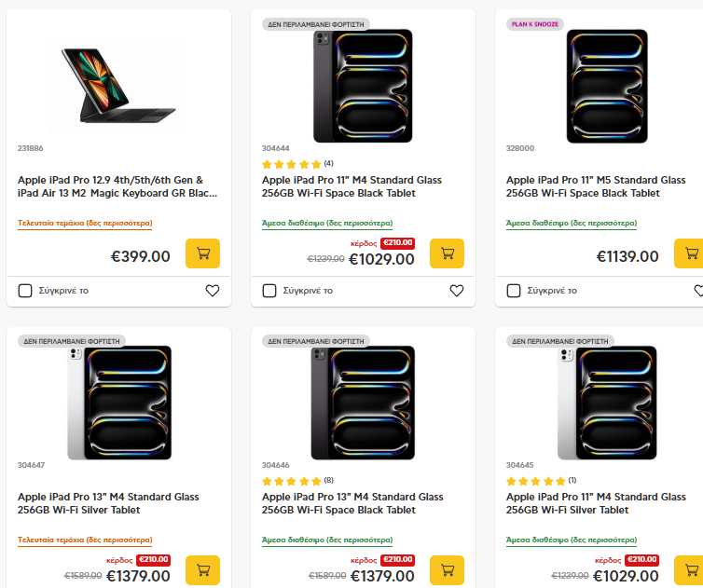Open iPad Pro 13" M4 Silver product image
The height and width of the screenshot is (588, 703).
coord(118,403)
